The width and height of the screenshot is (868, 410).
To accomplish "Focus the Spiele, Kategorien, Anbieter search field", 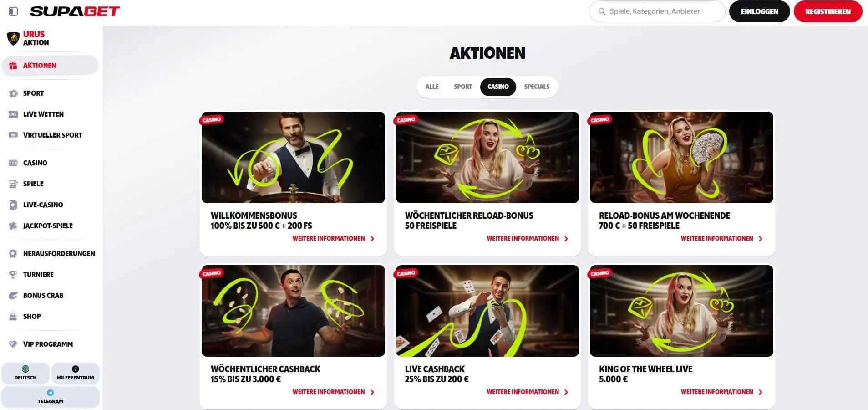I will pos(657,11).
